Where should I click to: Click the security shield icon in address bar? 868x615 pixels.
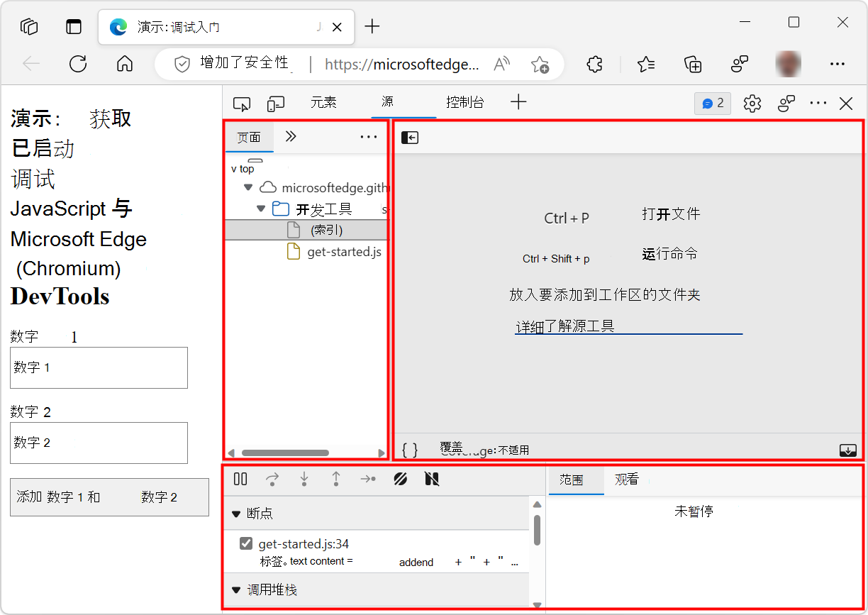(x=182, y=64)
